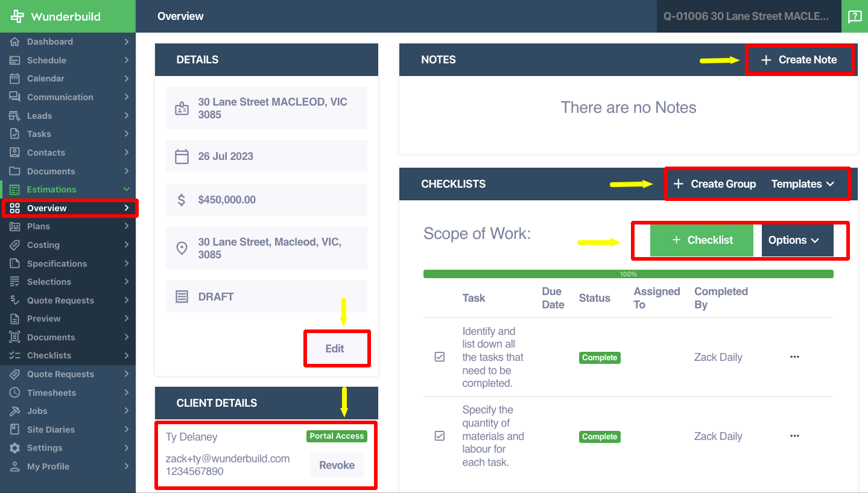Viewport: 868px width, 493px height.
Task: Click the Site Diaries book icon
Action: pyautogui.click(x=15, y=430)
